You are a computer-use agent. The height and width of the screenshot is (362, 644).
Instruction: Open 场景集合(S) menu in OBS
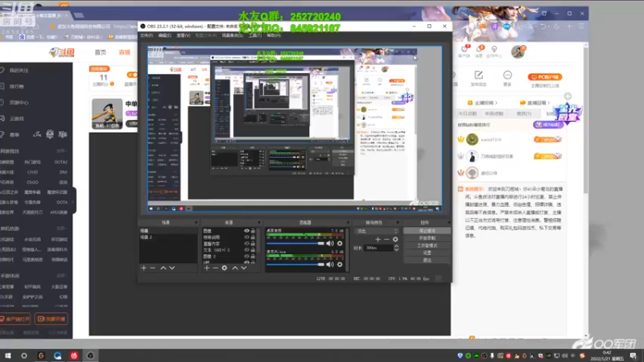233,35
